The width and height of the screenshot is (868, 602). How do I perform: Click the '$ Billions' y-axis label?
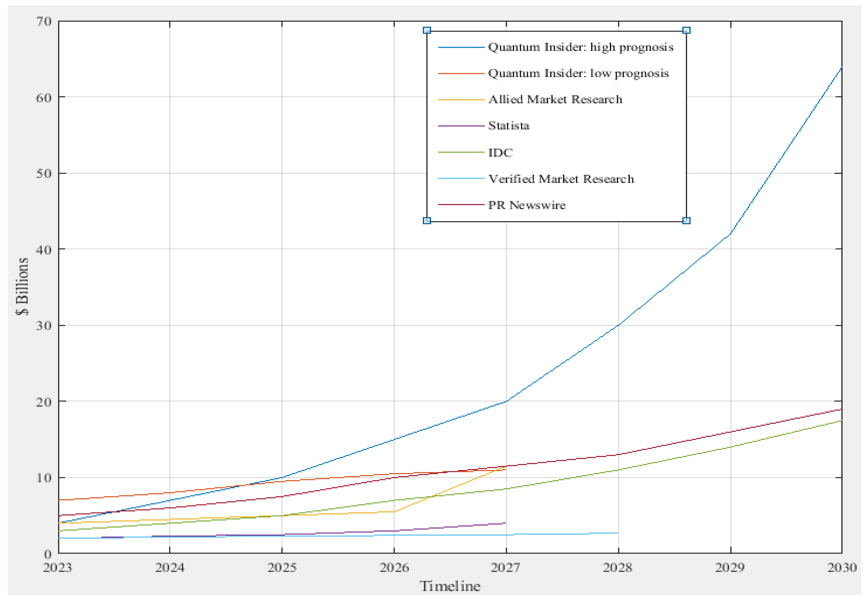pos(22,287)
